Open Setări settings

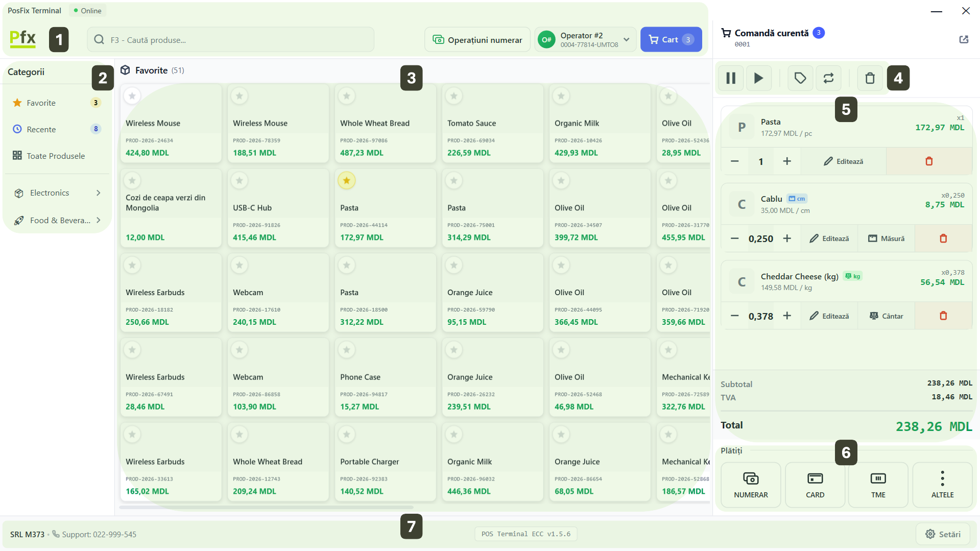coord(943,534)
